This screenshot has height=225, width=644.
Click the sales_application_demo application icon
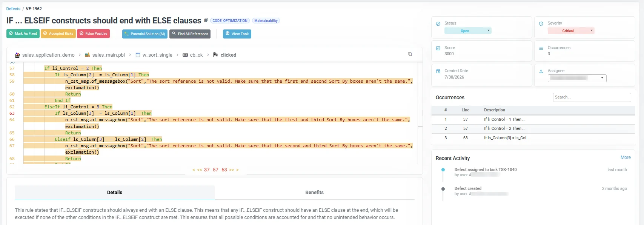pyautogui.click(x=17, y=55)
